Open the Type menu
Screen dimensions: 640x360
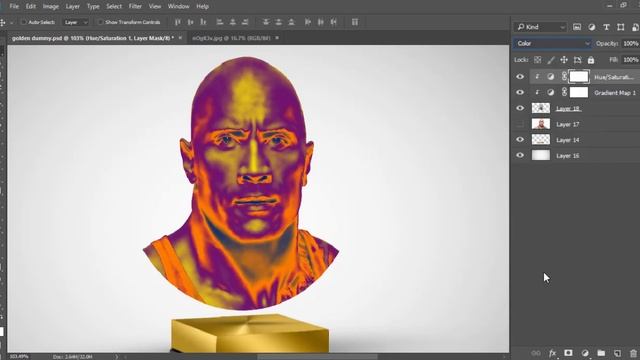click(x=93, y=7)
